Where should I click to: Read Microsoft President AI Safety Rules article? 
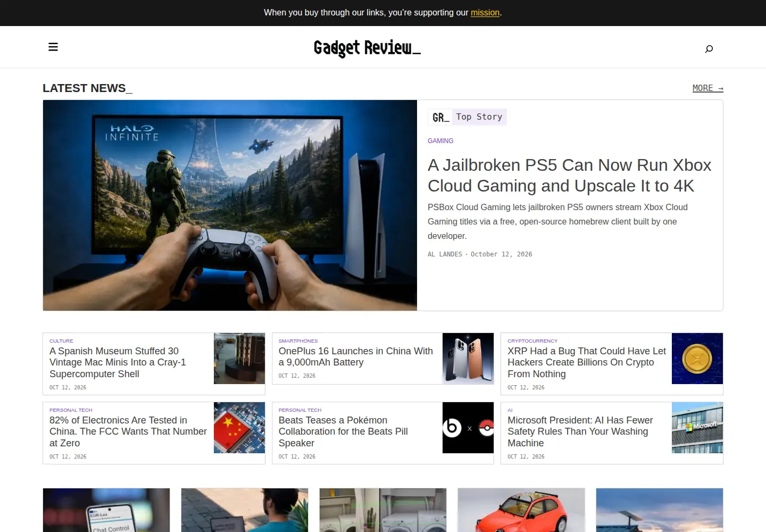(x=580, y=431)
